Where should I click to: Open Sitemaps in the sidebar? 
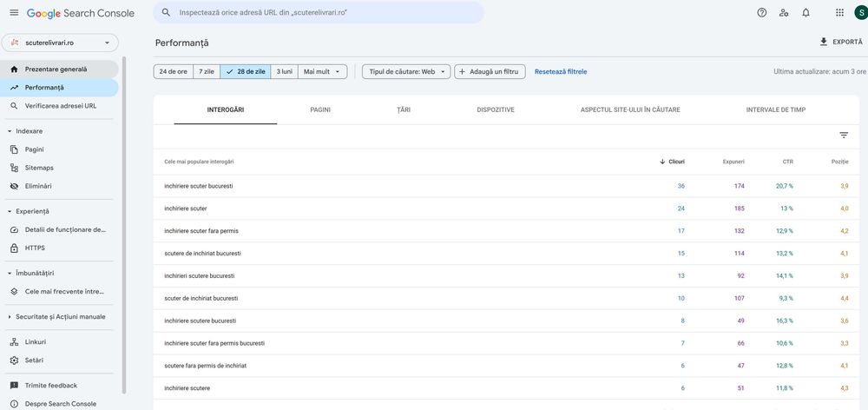(x=39, y=168)
